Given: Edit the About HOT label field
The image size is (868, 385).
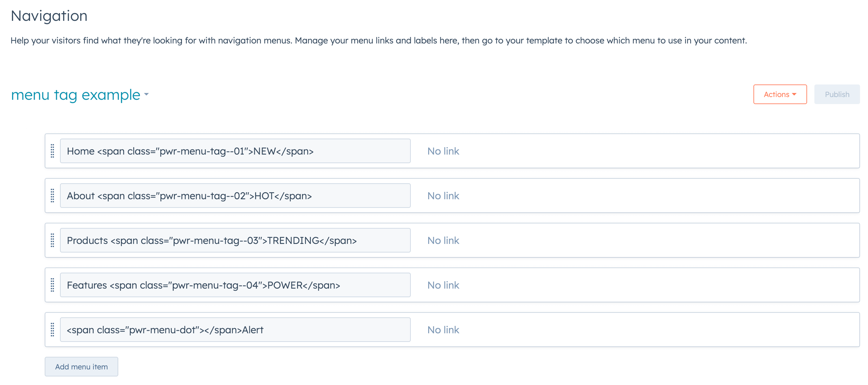Looking at the screenshot, I should (235, 196).
